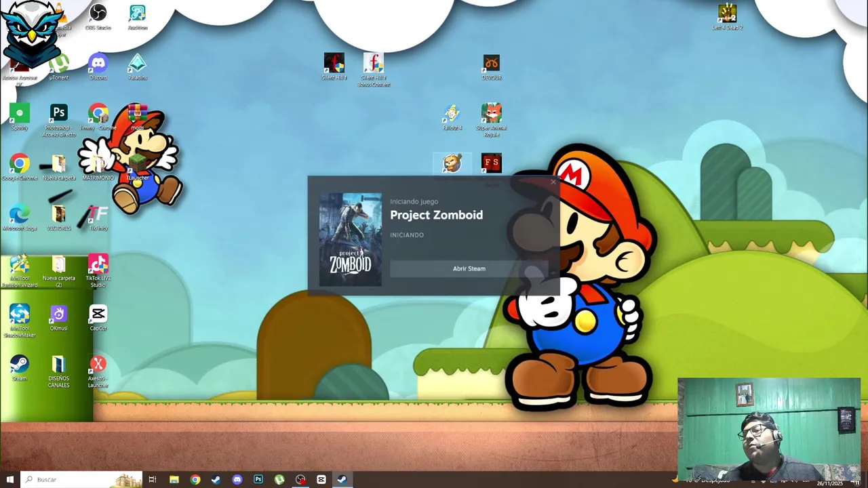Switch to the active Steam taskbar window

coord(342,479)
